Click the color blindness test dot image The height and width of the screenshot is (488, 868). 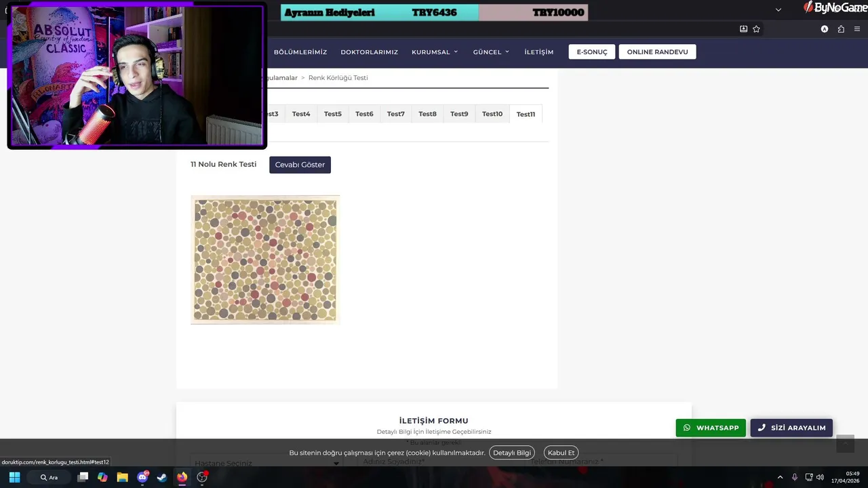pos(265,260)
